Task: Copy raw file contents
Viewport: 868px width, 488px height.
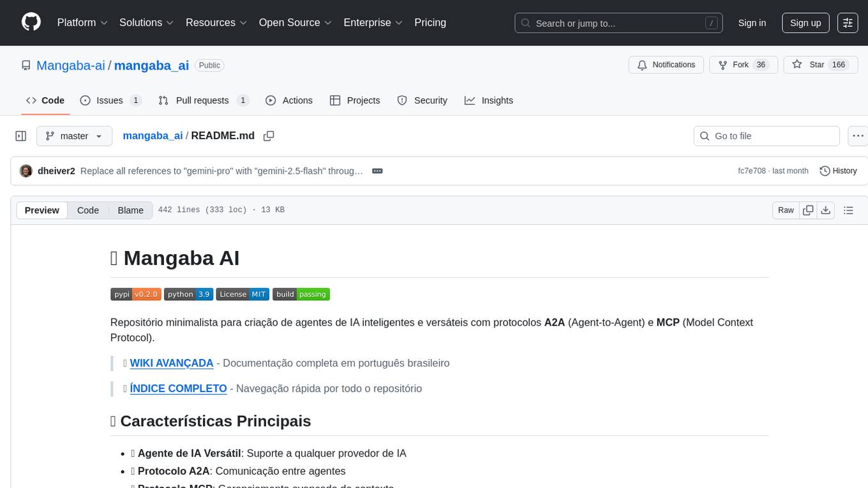Action: tap(808, 210)
